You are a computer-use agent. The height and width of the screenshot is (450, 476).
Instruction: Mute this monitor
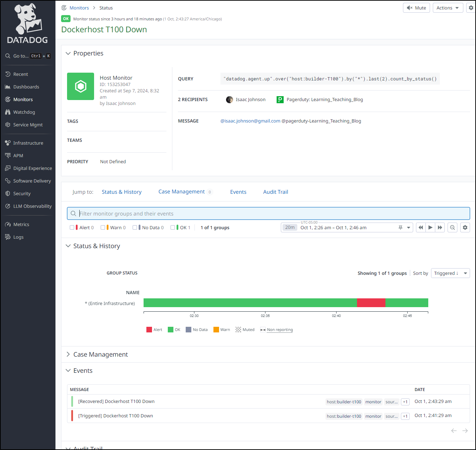tap(416, 8)
